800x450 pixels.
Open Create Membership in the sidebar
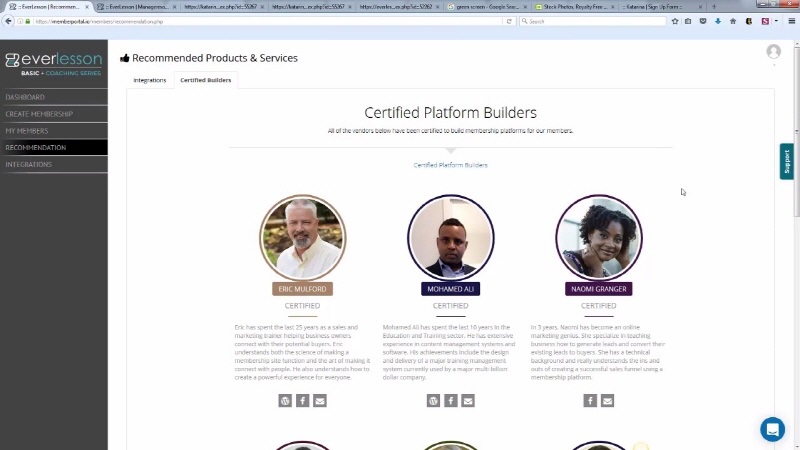click(x=54, y=114)
